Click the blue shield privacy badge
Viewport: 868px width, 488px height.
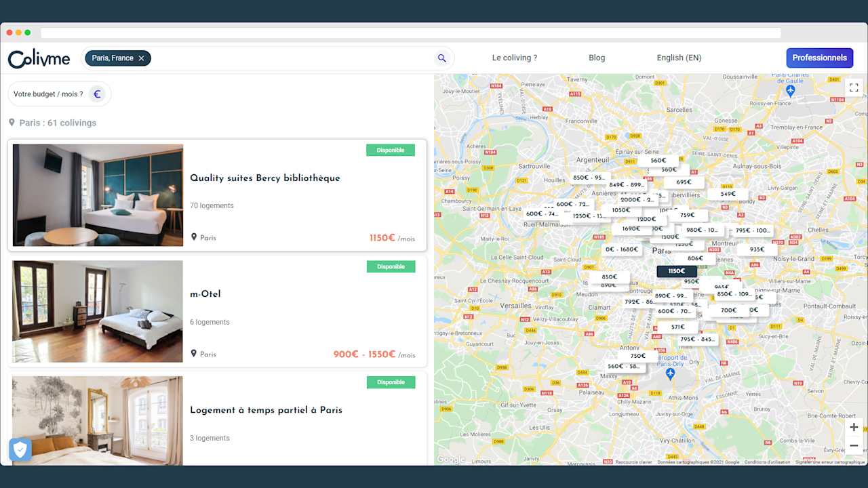[x=20, y=449]
